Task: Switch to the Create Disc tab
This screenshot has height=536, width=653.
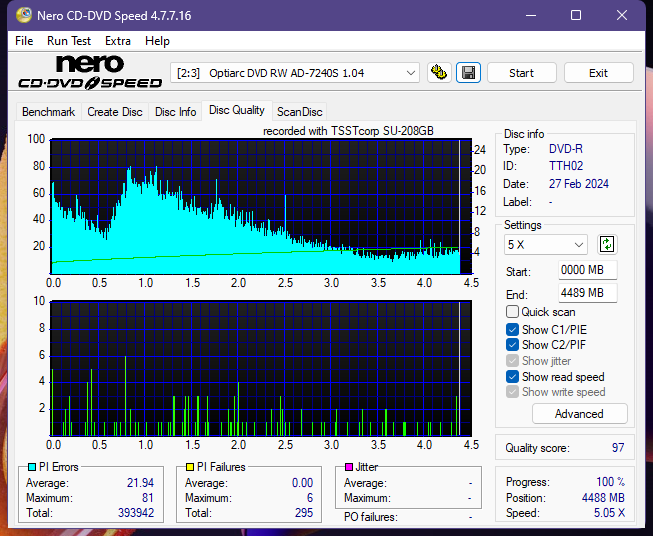Action: tap(115, 112)
